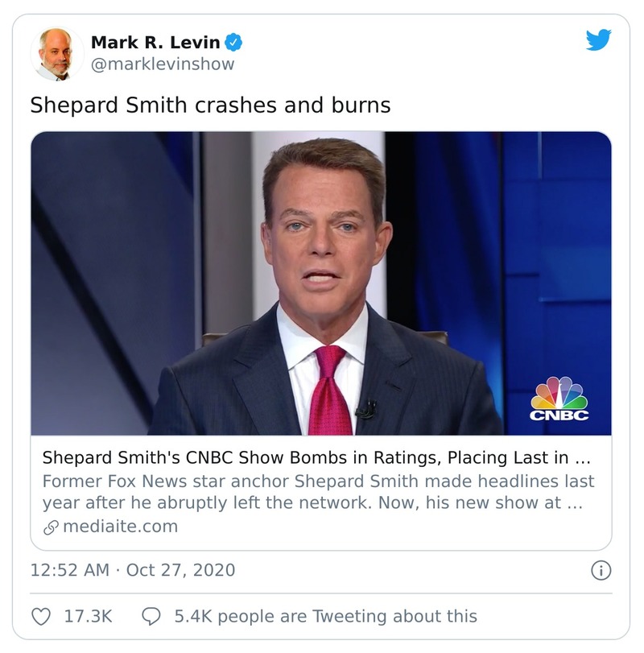Open the tweet info icon
Viewport: 644px width, 653px height.
(600, 571)
